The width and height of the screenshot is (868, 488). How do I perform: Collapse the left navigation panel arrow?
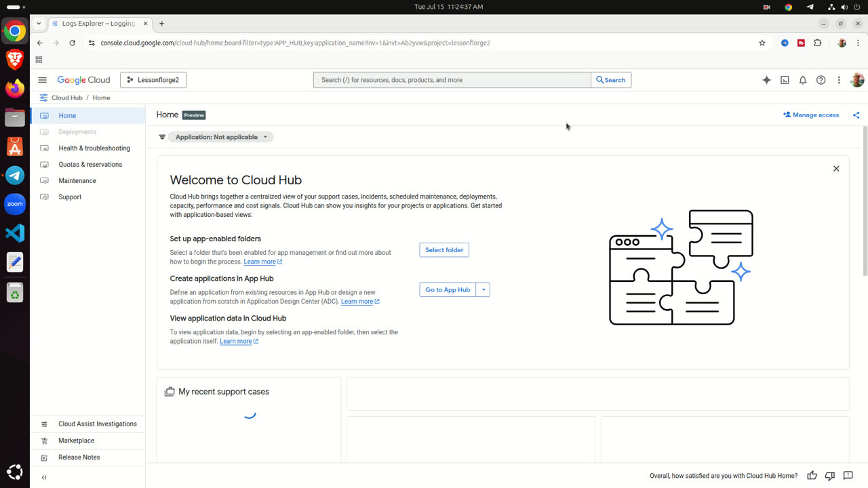[44, 477]
